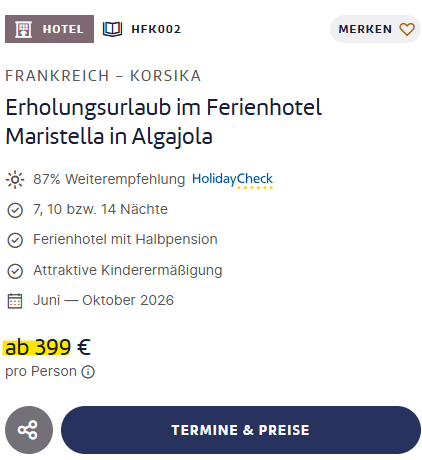Click the highlighted ab 399 € price
Screen dimensions: 422x460
[48, 347]
